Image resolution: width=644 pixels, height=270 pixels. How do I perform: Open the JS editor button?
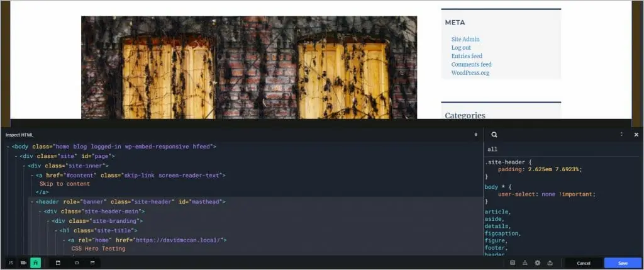tap(11, 262)
